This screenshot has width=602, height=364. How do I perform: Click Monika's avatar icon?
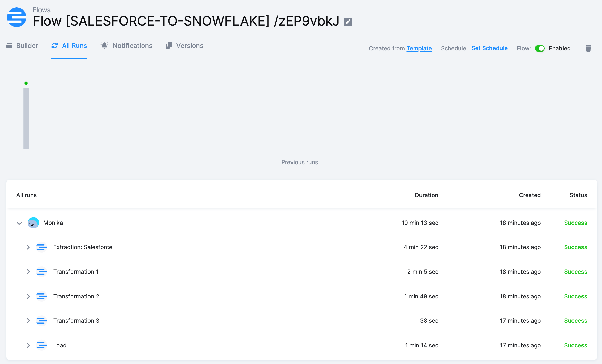(x=33, y=223)
